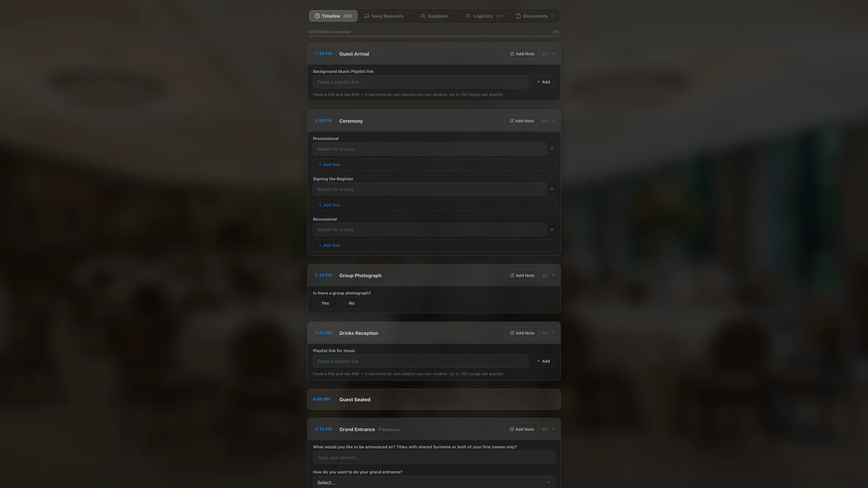Add a note to Guest Arrival
This screenshot has width=868, height=488.
tap(522, 54)
